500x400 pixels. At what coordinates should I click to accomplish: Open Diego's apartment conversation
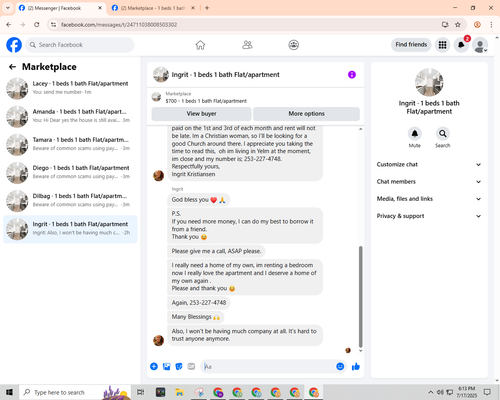[70, 173]
